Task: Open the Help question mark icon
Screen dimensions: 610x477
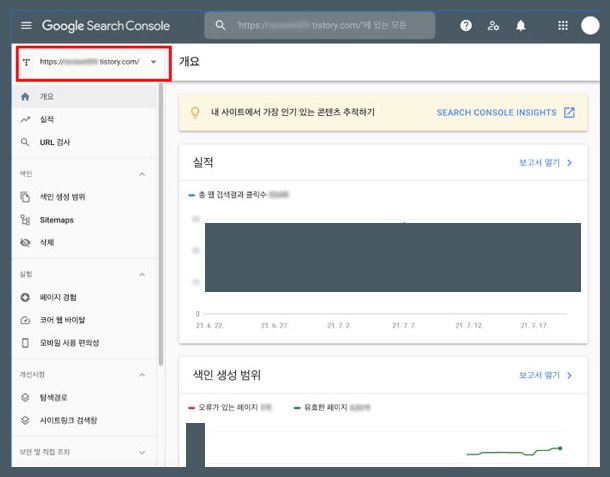Action: (x=466, y=26)
